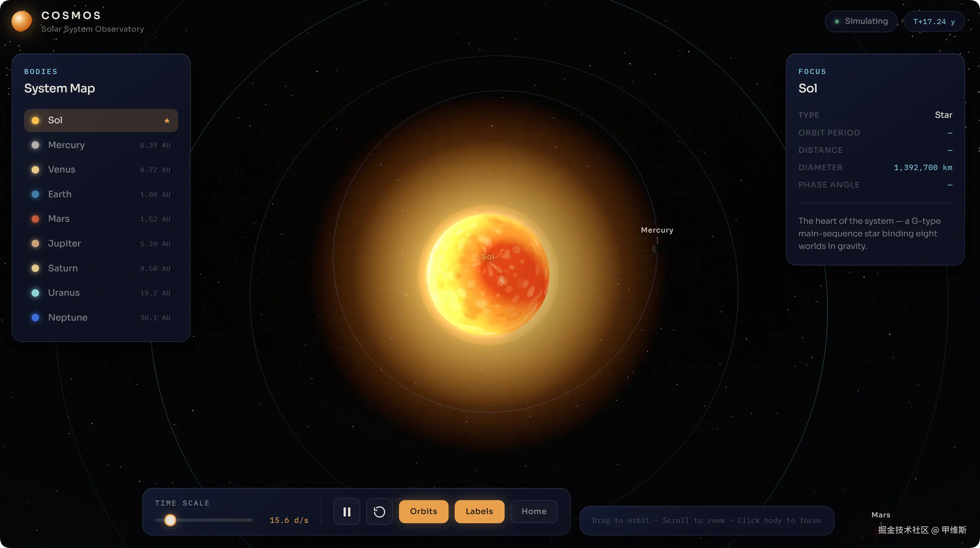Viewport: 980px width, 548px height.
Task: Click the DISTANCE label
Action: pos(820,150)
